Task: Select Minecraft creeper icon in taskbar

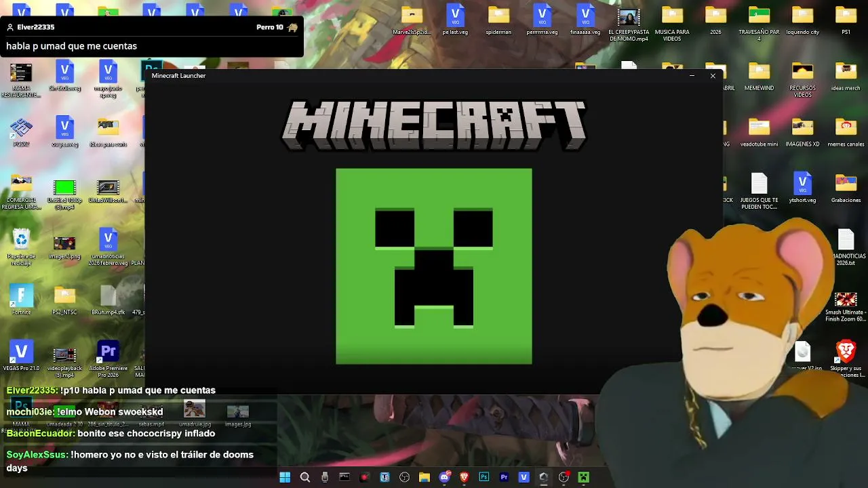Action: tap(583, 477)
